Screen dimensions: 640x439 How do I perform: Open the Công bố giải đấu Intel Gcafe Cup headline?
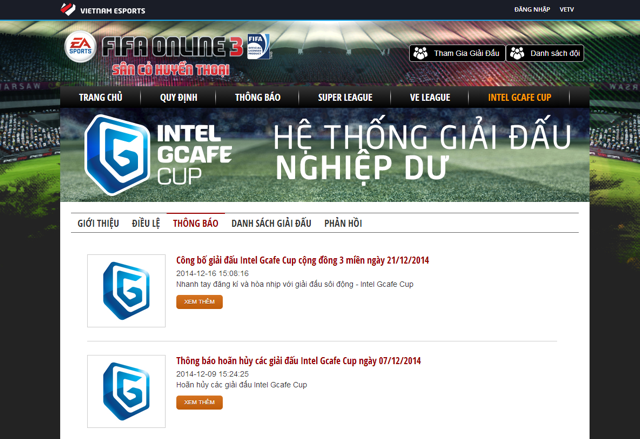pyautogui.click(x=302, y=260)
